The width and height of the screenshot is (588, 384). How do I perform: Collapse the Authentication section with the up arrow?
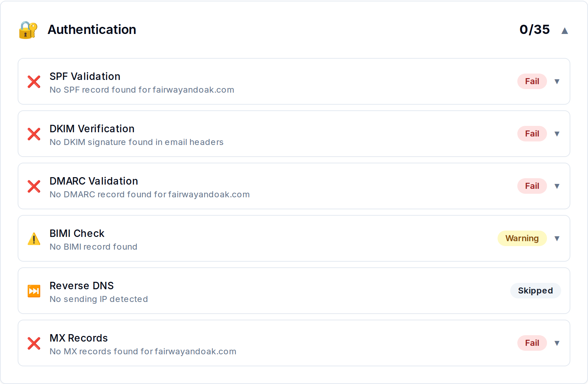(x=565, y=31)
